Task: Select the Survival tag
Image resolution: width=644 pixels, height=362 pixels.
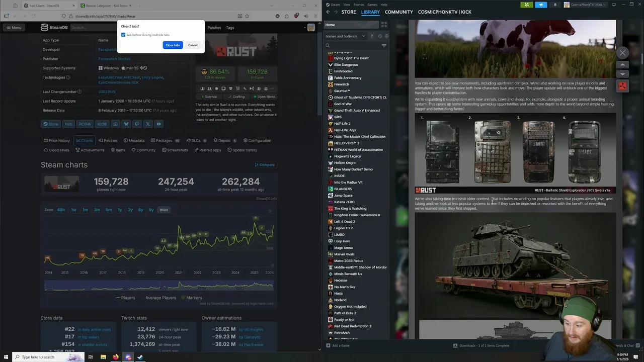Action: tap(209, 97)
